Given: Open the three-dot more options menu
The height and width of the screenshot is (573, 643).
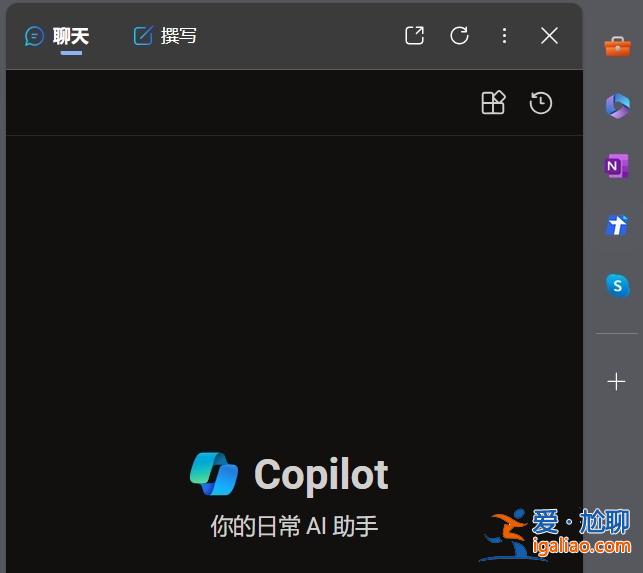Looking at the screenshot, I should pos(504,36).
